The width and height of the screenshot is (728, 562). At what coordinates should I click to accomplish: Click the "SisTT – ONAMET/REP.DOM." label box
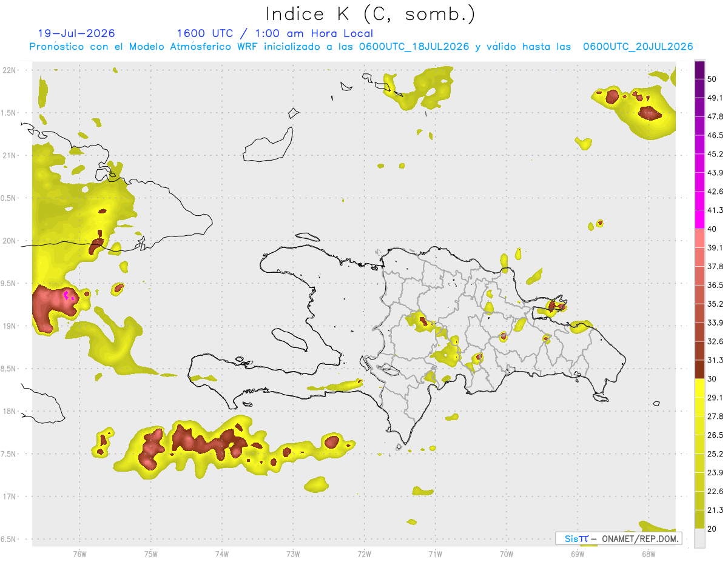[618, 538]
